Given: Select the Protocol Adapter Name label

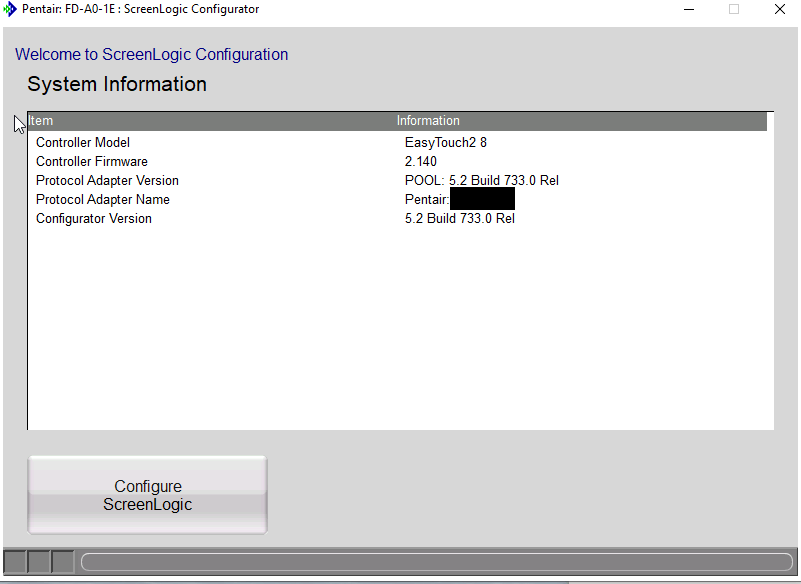Looking at the screenshot, I should (103, 199).
